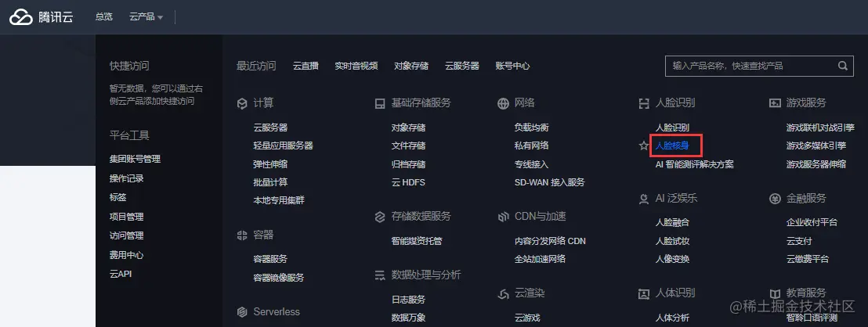Click the AI 泛娱乐 category icon

[643, 199]
